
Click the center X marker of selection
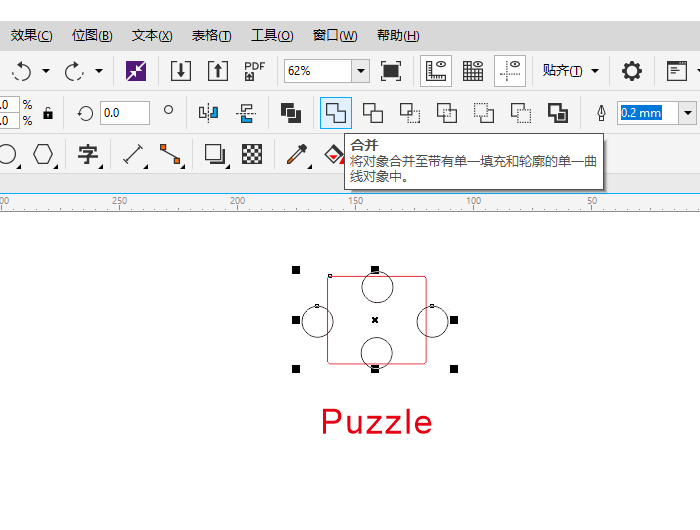[375, 320]
